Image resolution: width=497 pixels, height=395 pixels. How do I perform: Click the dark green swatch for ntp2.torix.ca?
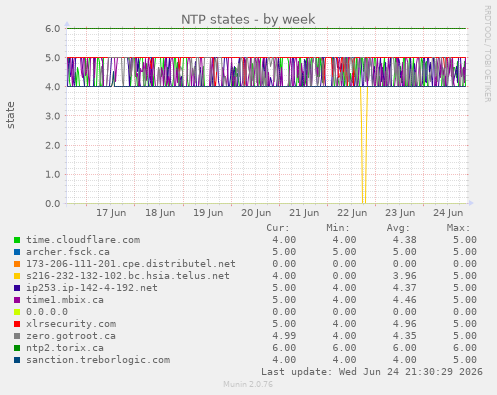pyautogui.click(x=17, y=348)
